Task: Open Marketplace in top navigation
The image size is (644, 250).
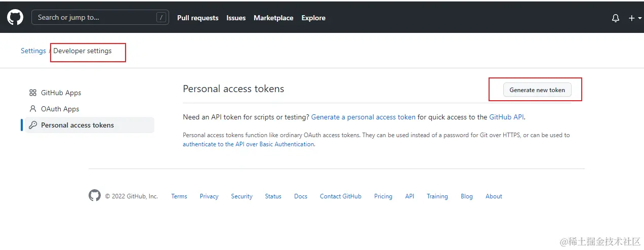Action: pos(273,18)
